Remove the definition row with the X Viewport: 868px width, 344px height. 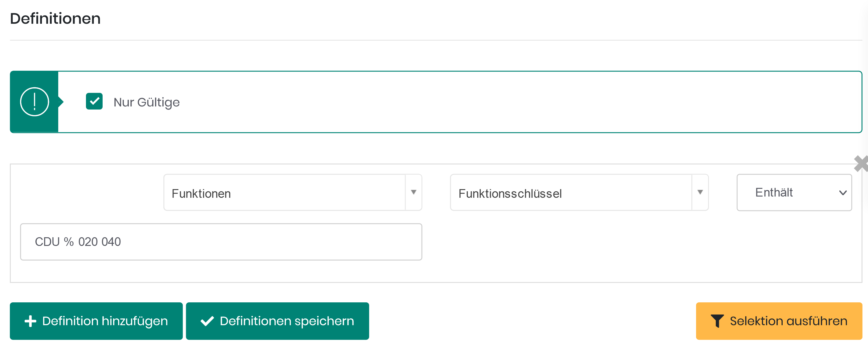coord(861,164)
